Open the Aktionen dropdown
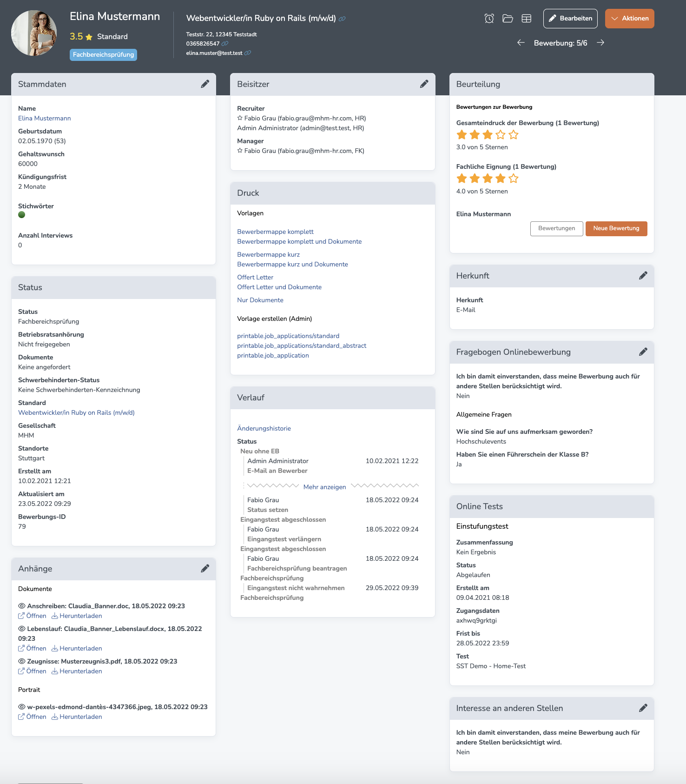Image resolution: width=686 pixels, height=784 pixels. [629, 19]
